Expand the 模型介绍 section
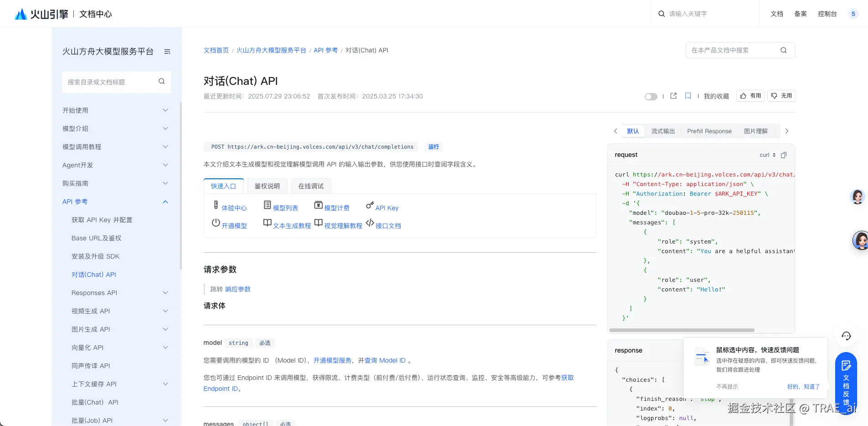This screenshot has width=868, height=426. 165,129
